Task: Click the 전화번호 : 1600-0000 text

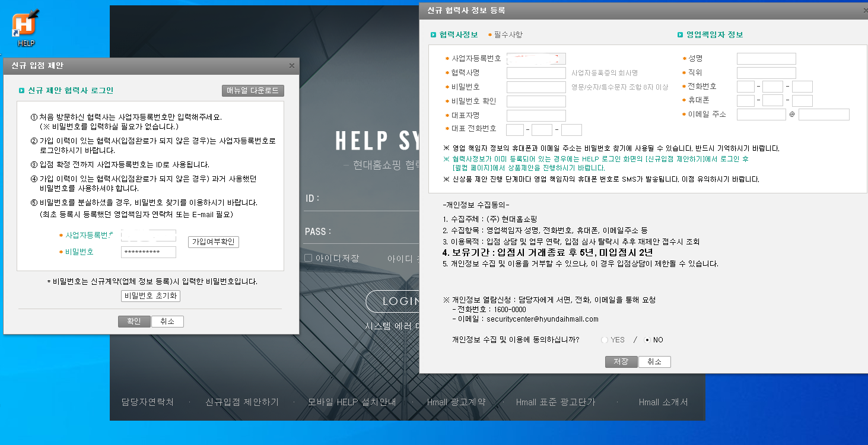Action: tap(492, 310)
